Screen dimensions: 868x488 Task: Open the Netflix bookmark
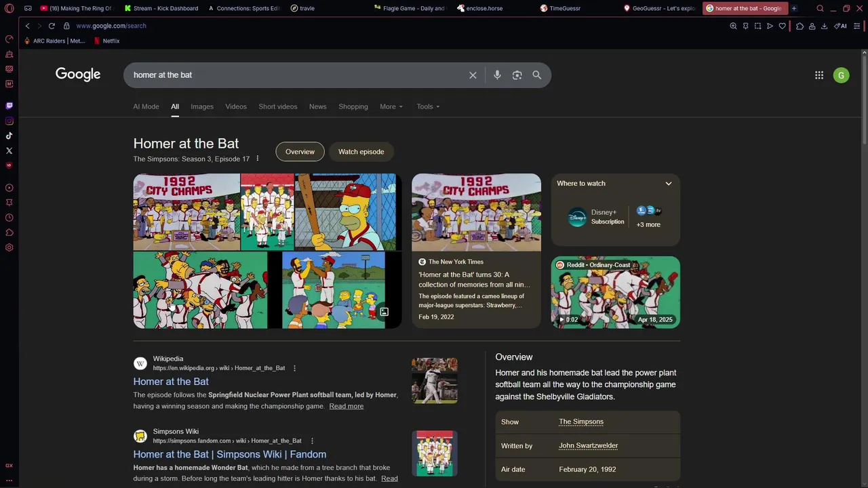pos(106,41)
